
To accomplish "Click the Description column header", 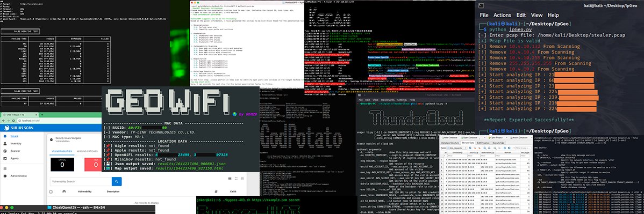I will (113, 191).
